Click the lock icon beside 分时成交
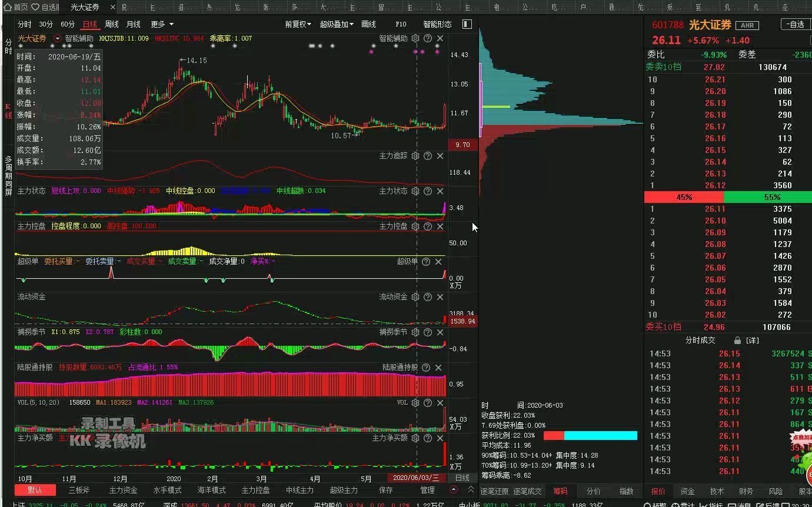The height and width of the screenshot is (507, 812). click(x=737, y=341)
